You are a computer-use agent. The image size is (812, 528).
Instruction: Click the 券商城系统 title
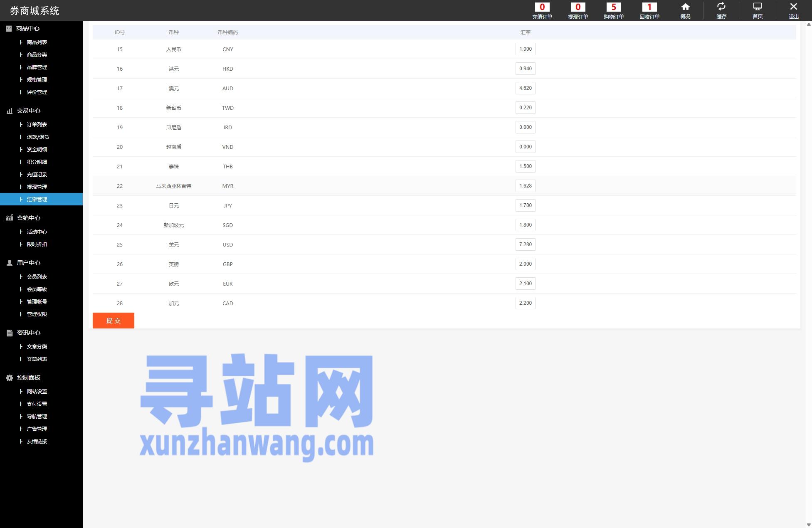click(x=35, y=11)
